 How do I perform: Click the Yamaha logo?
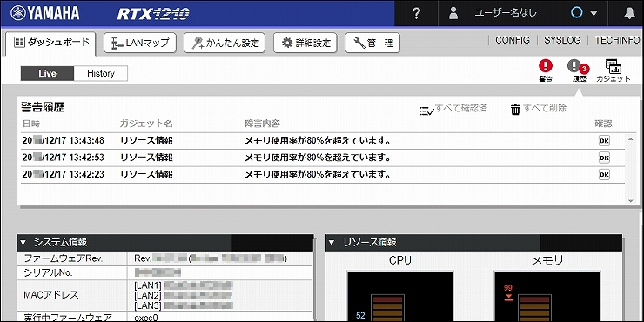click(x=44, y=13)
